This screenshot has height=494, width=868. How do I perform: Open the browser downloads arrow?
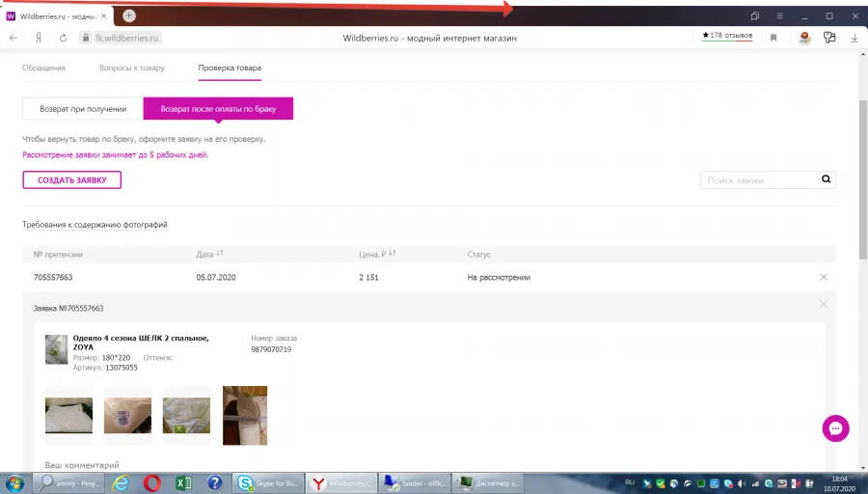[854, 38]
